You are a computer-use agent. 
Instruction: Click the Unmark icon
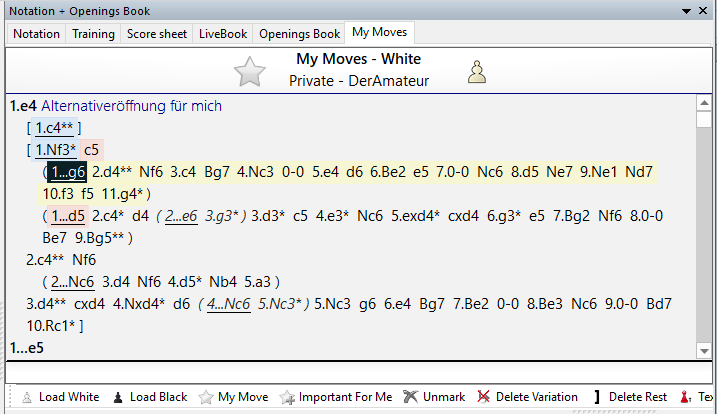coord(410,397)
